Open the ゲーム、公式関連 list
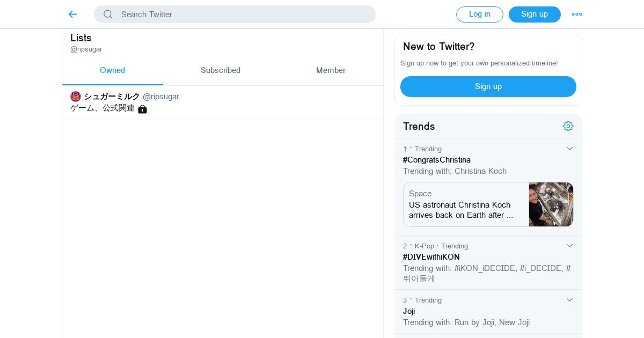This screenshot has width=644, height=338. (103, 108)
